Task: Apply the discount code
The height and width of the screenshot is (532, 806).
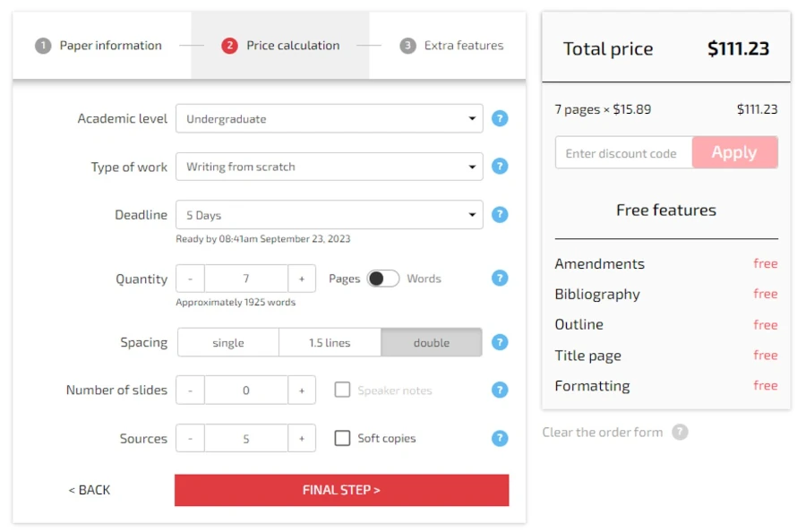Action: tap(734, 152)
